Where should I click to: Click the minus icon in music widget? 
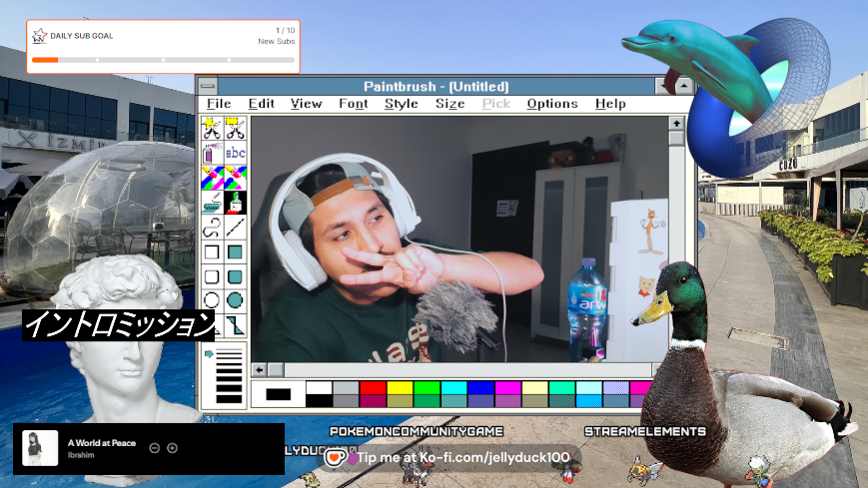[155, 448]
